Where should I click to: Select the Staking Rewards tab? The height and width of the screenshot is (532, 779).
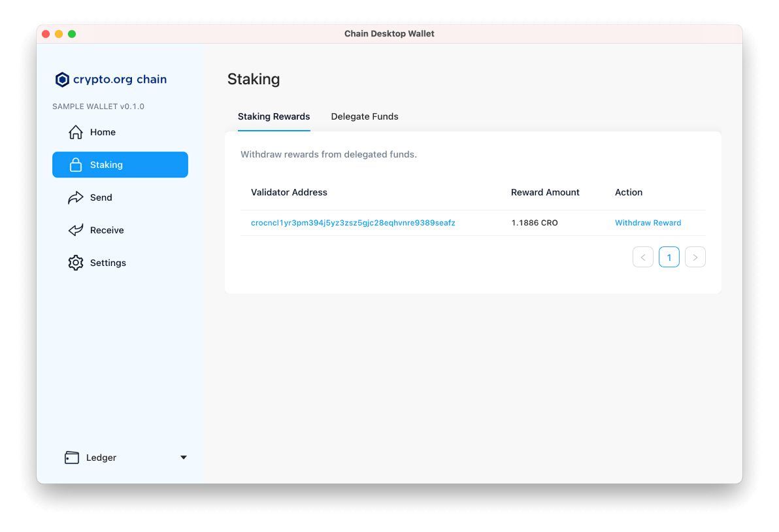click(x=274, y=116)
